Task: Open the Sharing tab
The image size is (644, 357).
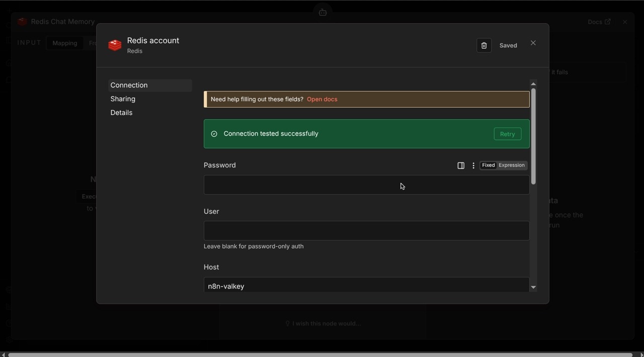Action: (x=123, y=99)
